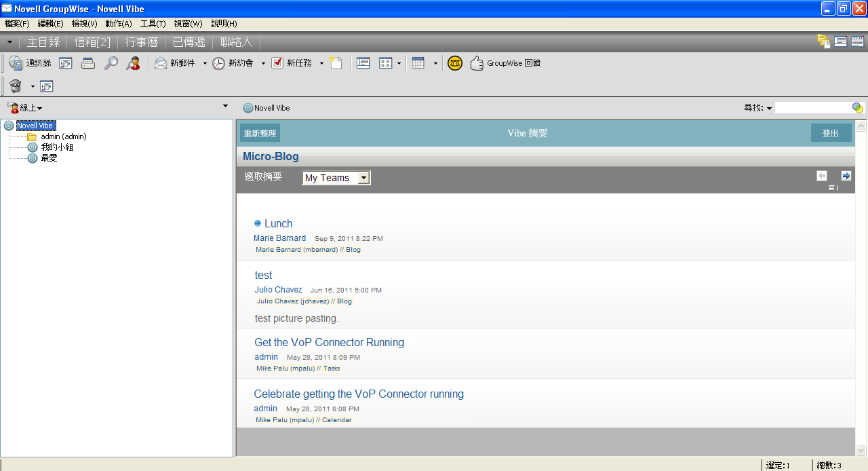Open the Julio Chavez author link
This screenshot has width=868, height=471.
pyautogui.click(x=279, y=290)
